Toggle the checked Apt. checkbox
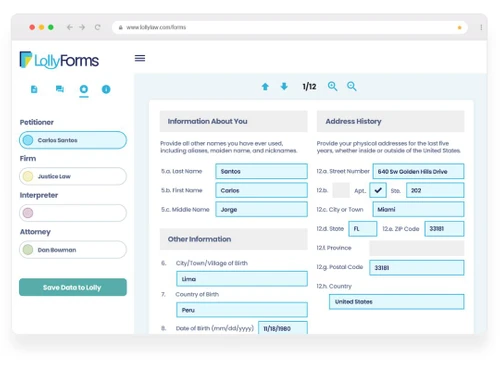Screen dimensions: 500x375 (x=378, y=190)
